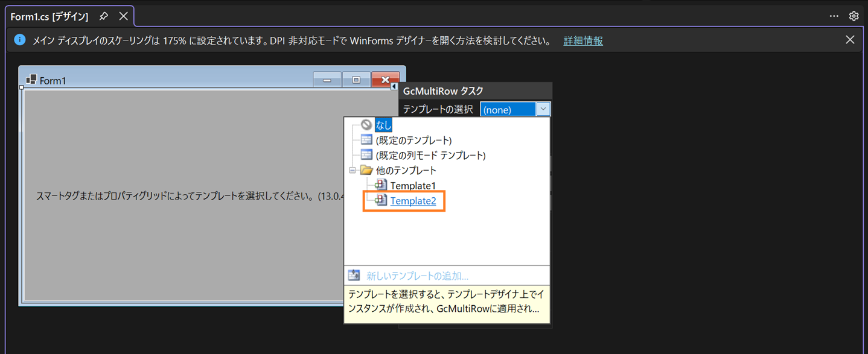Image resolution: width=868 pixels, height=354 pixels.
Task: Open the template selection dropdown arrow
Action: click(543, 109)
